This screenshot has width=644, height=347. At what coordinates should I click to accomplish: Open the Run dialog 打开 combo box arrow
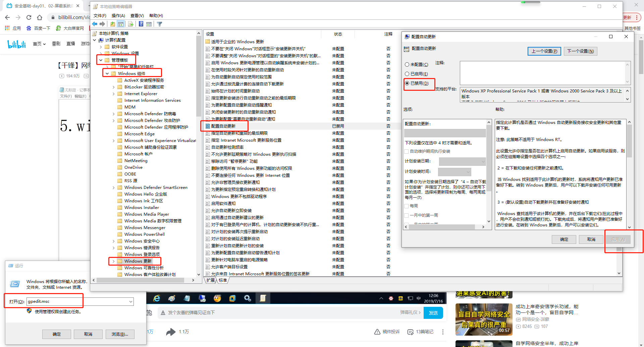[x=130, y=302]
